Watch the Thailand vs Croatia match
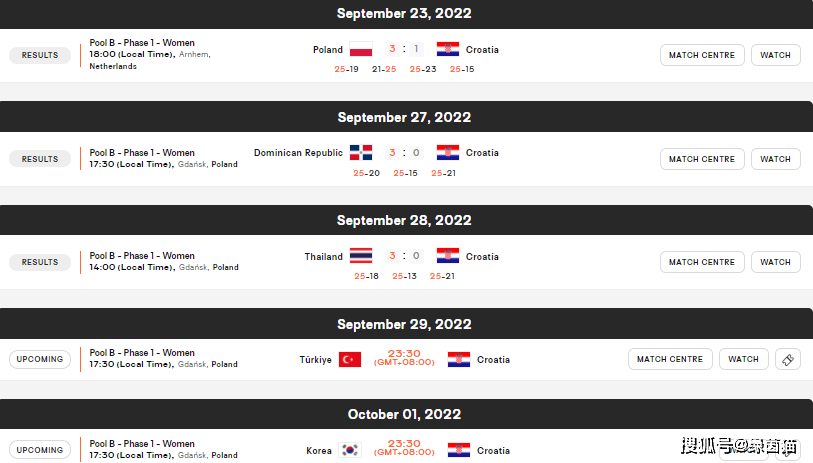Screen dimensions: 813x463 pyautogui.click(x=776, y=262)
